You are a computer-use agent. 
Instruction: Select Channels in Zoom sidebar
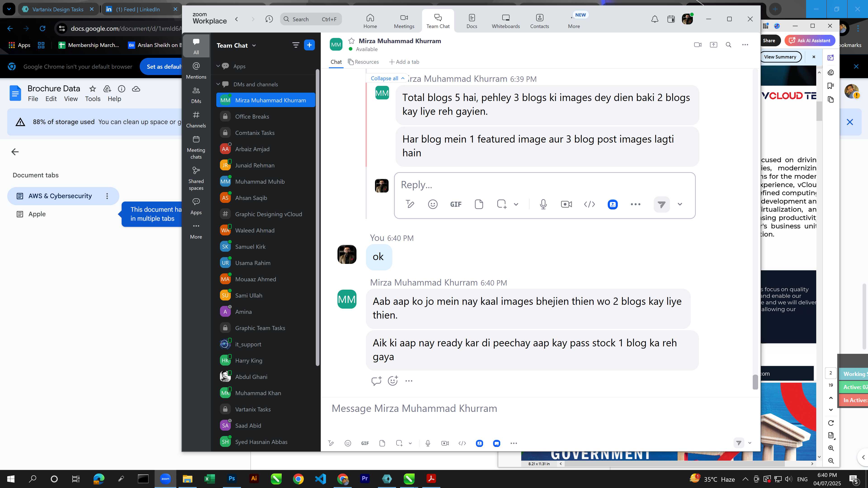[x=196, y=120]
